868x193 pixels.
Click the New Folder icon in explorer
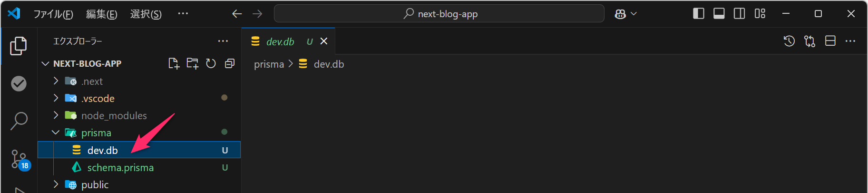click(192, 63)
